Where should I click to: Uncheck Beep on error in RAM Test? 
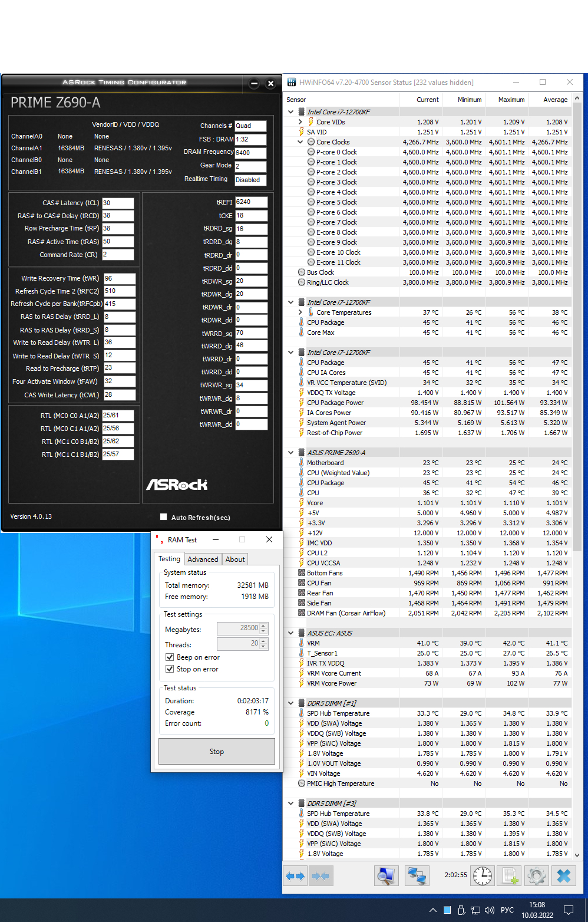point(170,657)
